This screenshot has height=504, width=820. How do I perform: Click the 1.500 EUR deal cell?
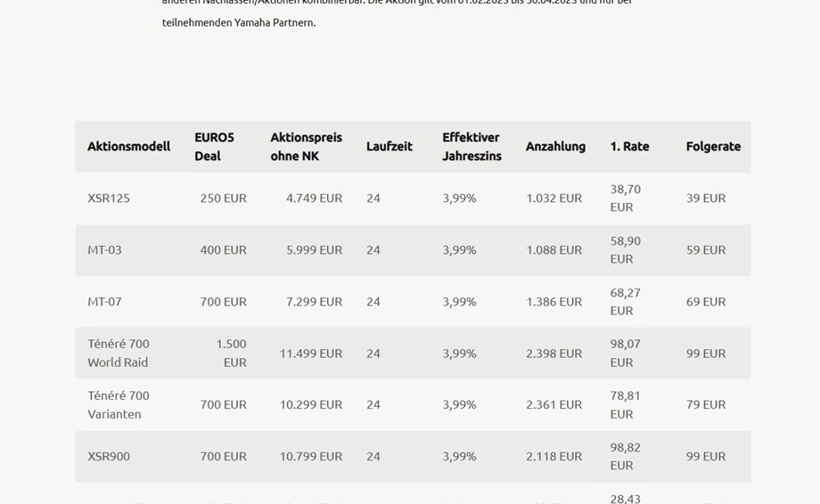click(x=232, y=353)
